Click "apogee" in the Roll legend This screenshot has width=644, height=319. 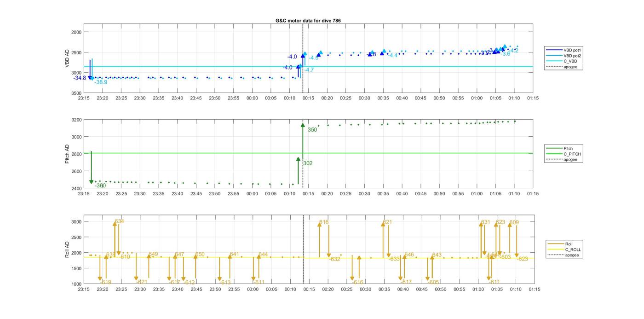[x=572, y=255]
